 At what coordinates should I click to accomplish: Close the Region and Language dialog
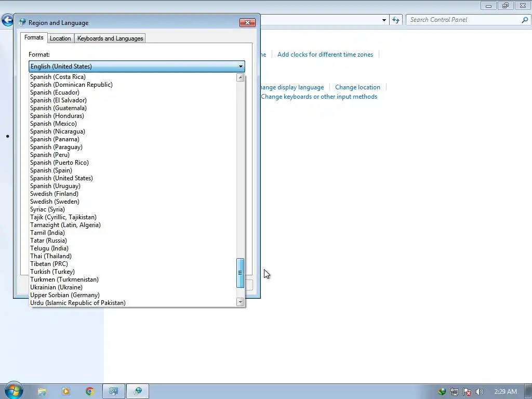pos(247,23)
